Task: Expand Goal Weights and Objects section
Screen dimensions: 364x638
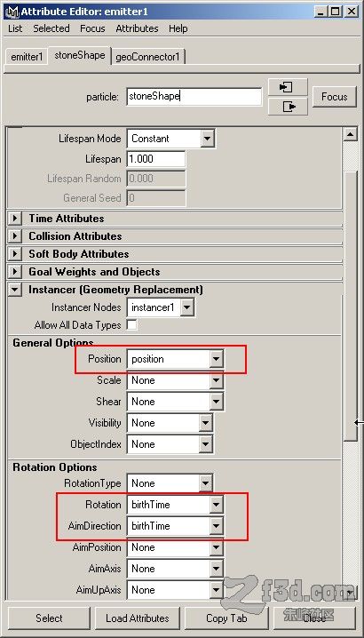Action: point(15,272)
